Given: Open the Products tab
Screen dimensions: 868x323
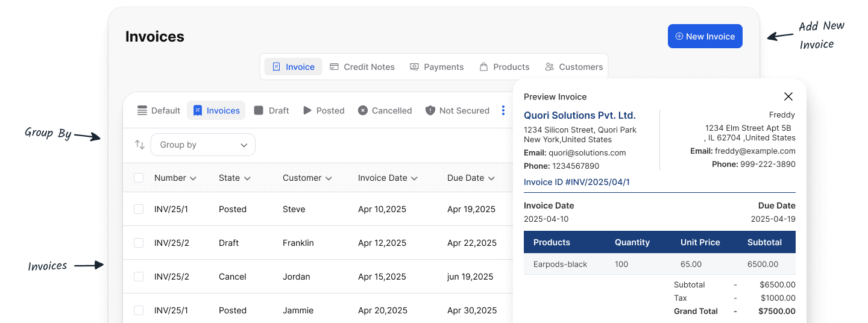Looking at the screenshot, I should (x=504, y=67).
